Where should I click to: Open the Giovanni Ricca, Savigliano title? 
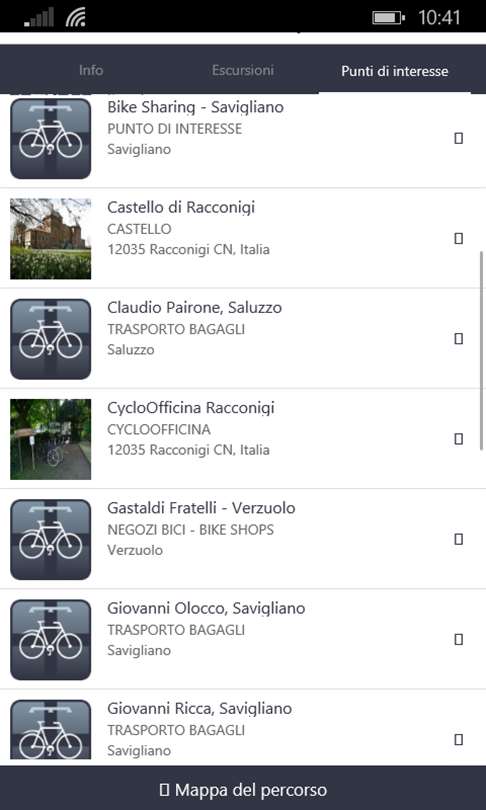(x=199, y=708)
